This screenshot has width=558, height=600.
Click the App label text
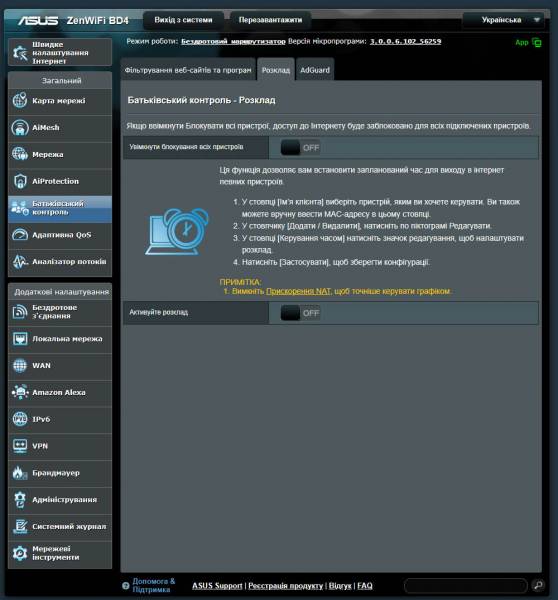(x=522, y=42)
